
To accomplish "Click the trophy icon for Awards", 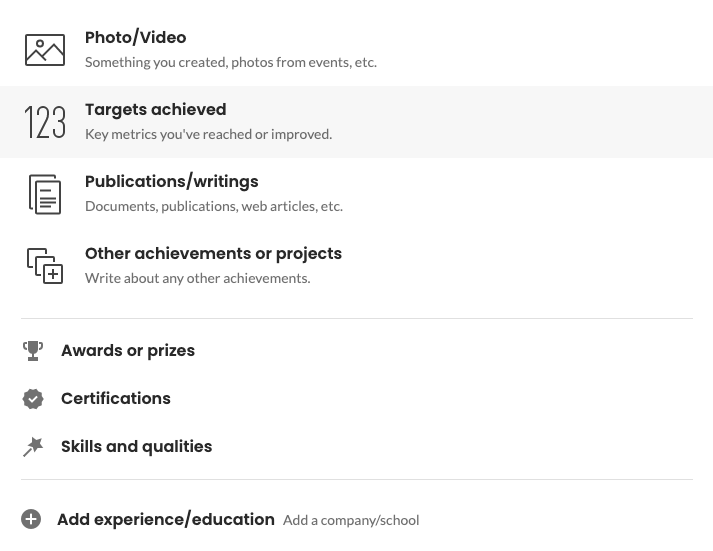I will 33,351.
